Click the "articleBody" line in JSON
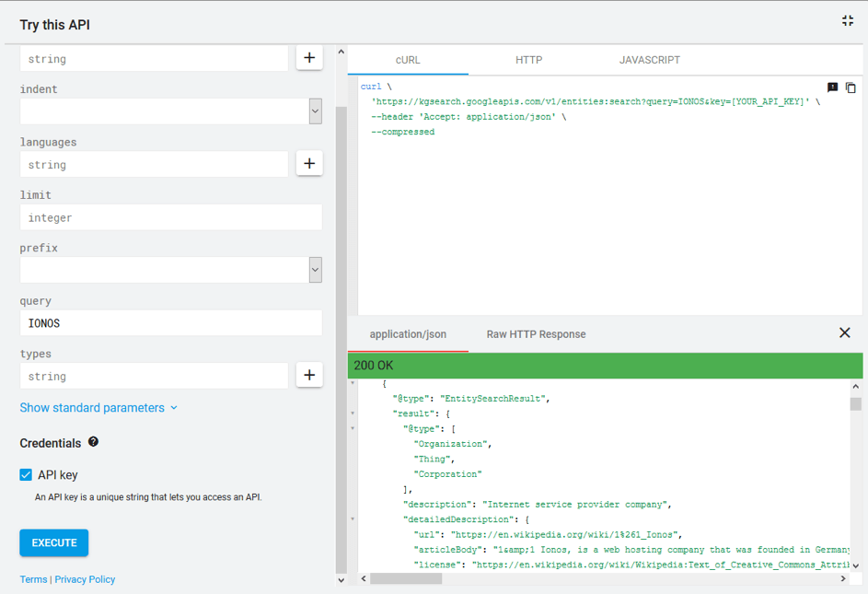 (631, 550)
